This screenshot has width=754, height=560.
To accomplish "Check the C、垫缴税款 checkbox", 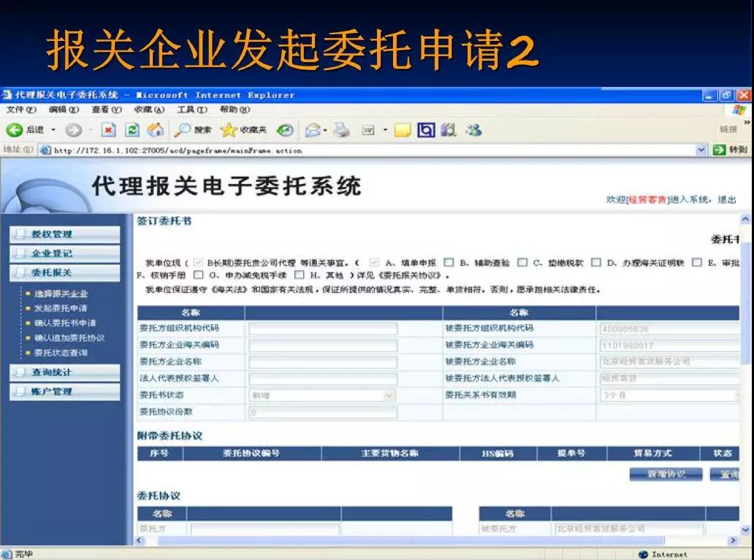I will 522,262.
